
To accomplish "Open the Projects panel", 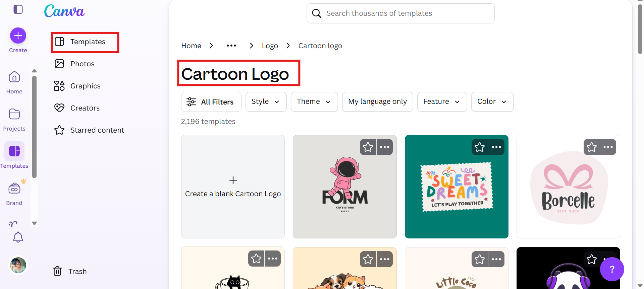I will [14, 119].
